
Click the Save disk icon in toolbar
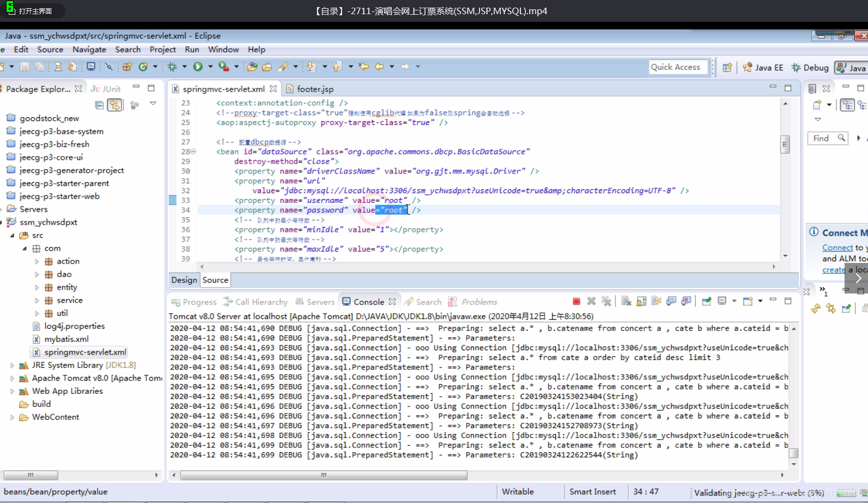(25, 67)
